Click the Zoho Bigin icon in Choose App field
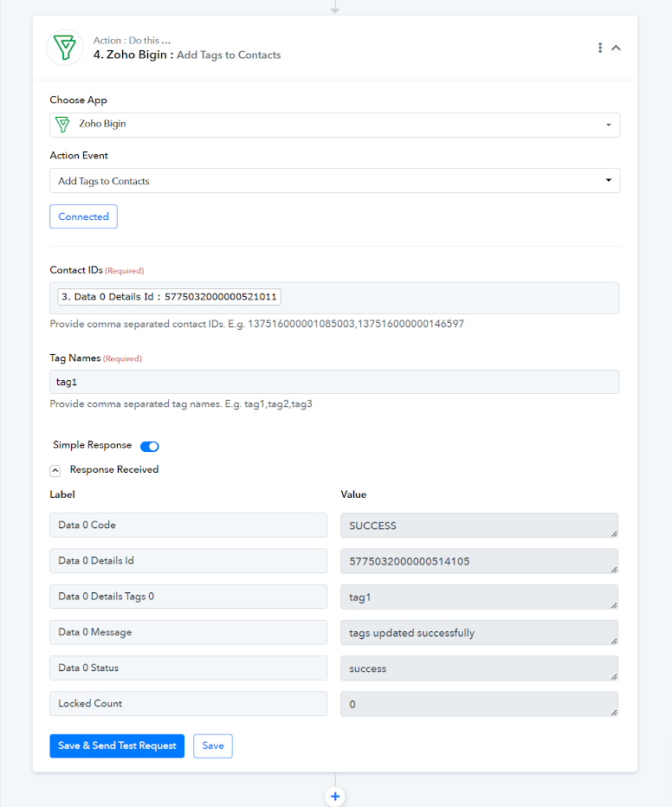This screenshot has width=672, height=807. tap(62, 125)
